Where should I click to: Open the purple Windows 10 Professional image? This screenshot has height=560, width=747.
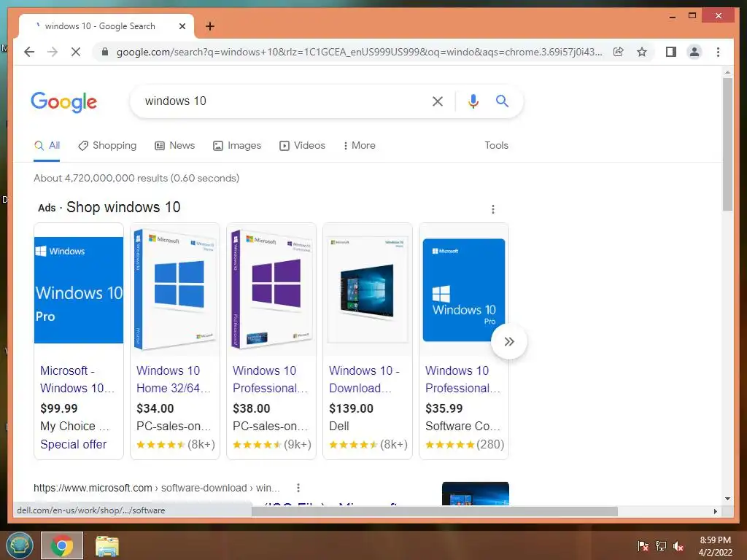[271, 289]
